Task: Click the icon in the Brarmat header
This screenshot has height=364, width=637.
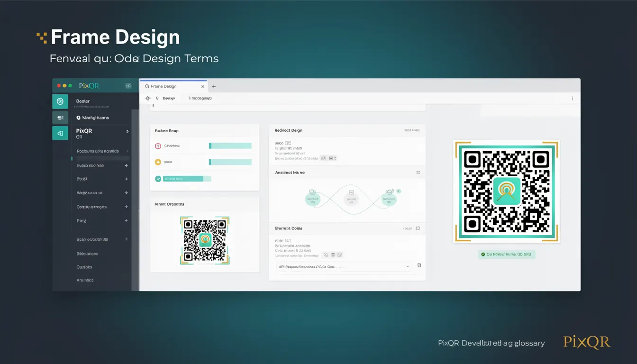Action: 418,228
